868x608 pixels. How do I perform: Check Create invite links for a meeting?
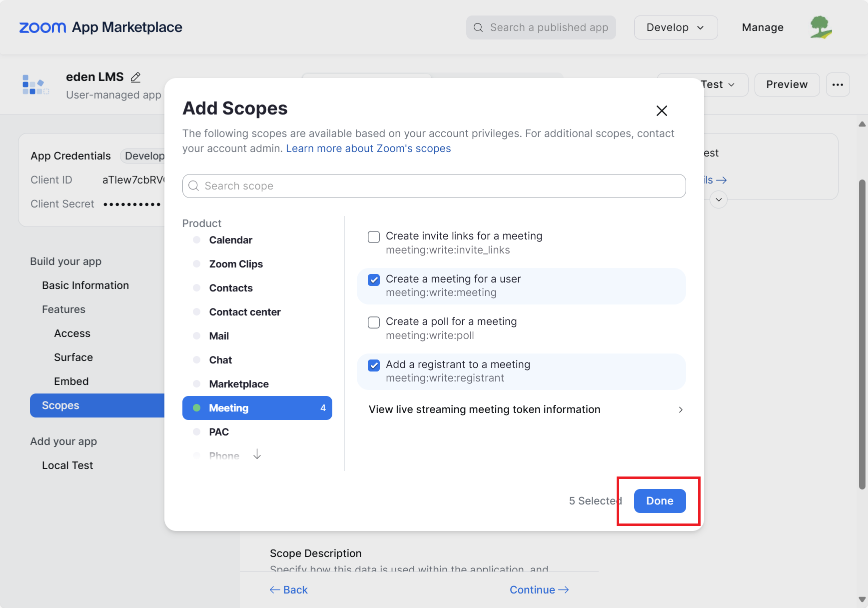tap(374, 237)
